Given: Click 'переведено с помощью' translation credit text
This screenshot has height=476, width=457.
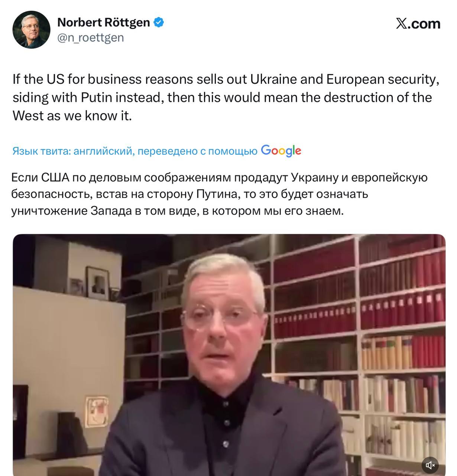Looking at the screenshot, I should click(198, 151).
